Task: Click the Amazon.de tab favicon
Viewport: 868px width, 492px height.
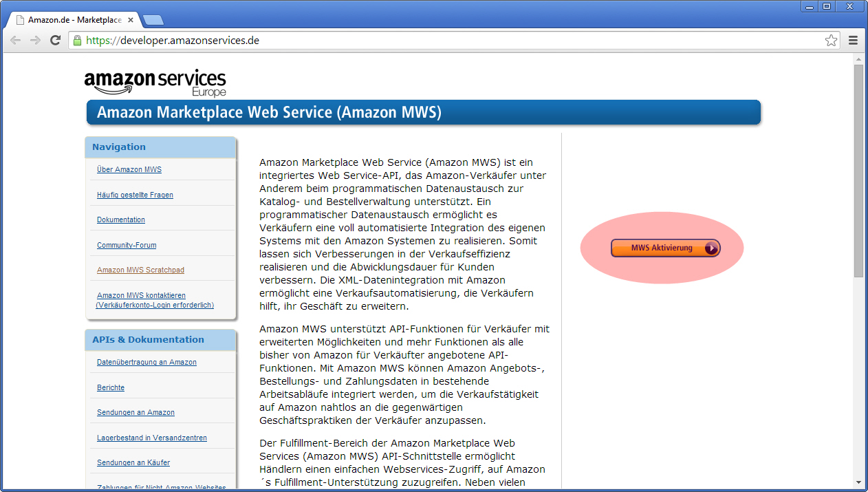Action: (20, 20)
